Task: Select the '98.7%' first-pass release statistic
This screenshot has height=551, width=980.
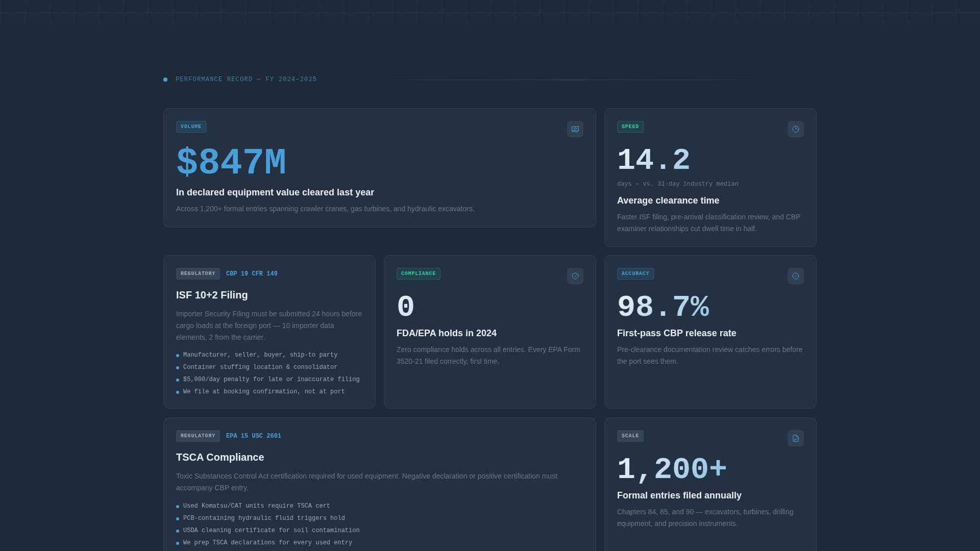Action: pos(663,306)
